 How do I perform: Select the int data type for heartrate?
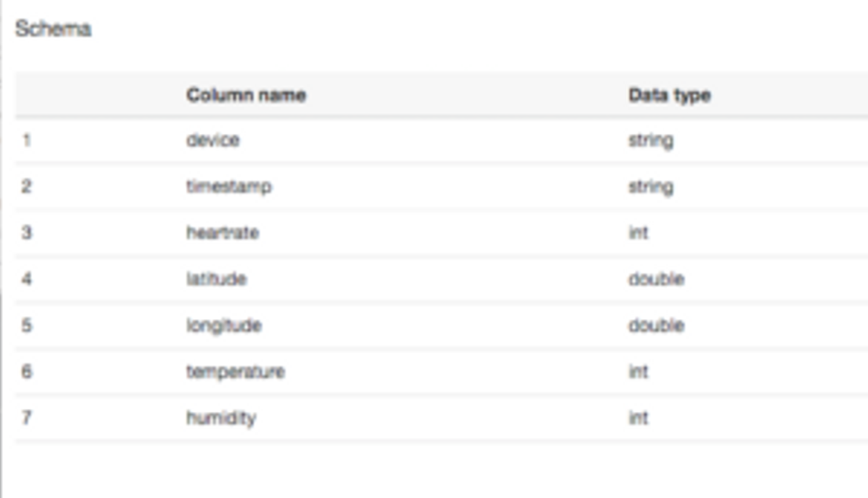click(x=638, y=233)
